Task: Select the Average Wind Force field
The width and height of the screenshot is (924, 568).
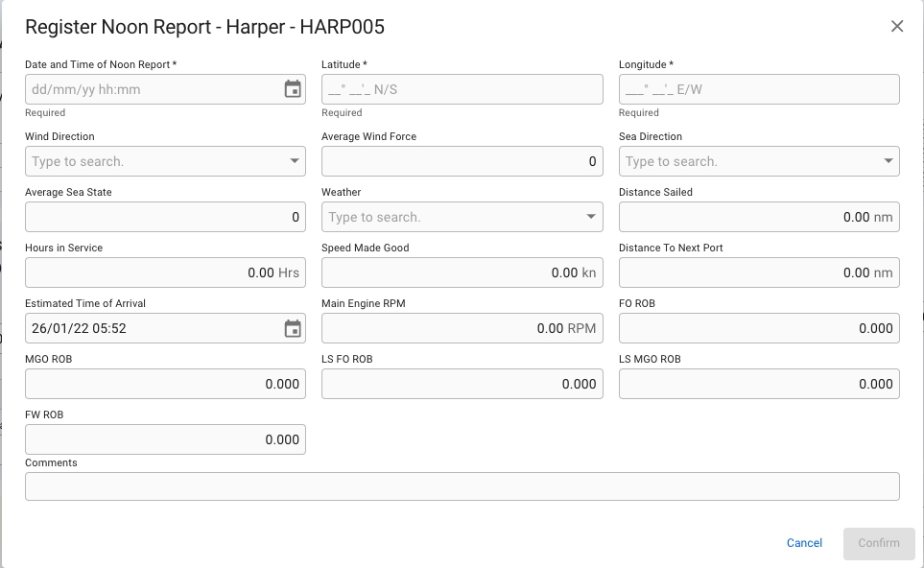Action: [462, 161]
